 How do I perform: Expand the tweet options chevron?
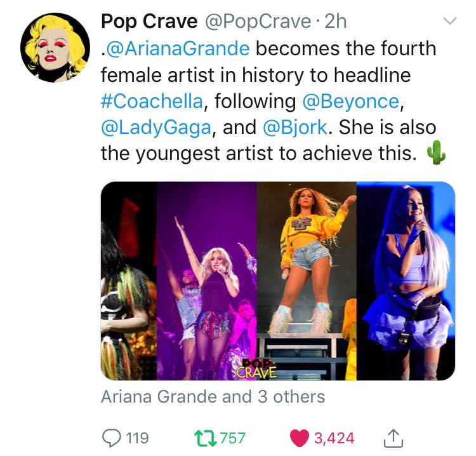click(449, 21)
